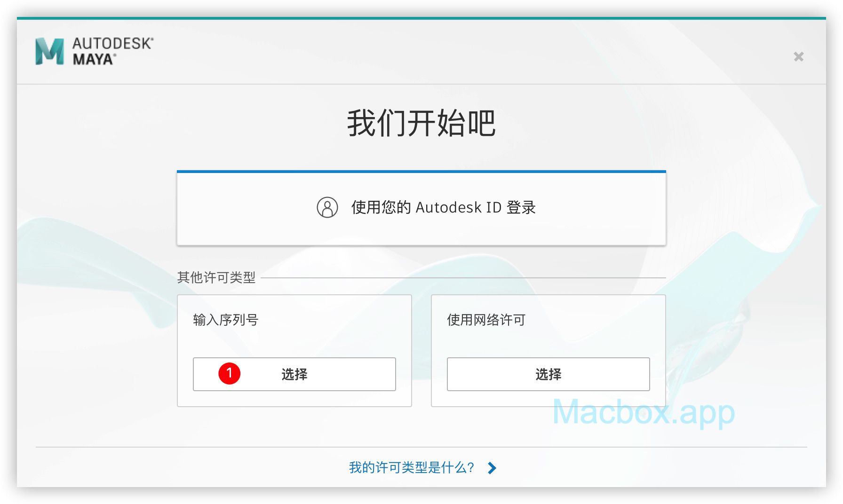Choose 选择 under 输入序列号

click(x=294, y=374)
